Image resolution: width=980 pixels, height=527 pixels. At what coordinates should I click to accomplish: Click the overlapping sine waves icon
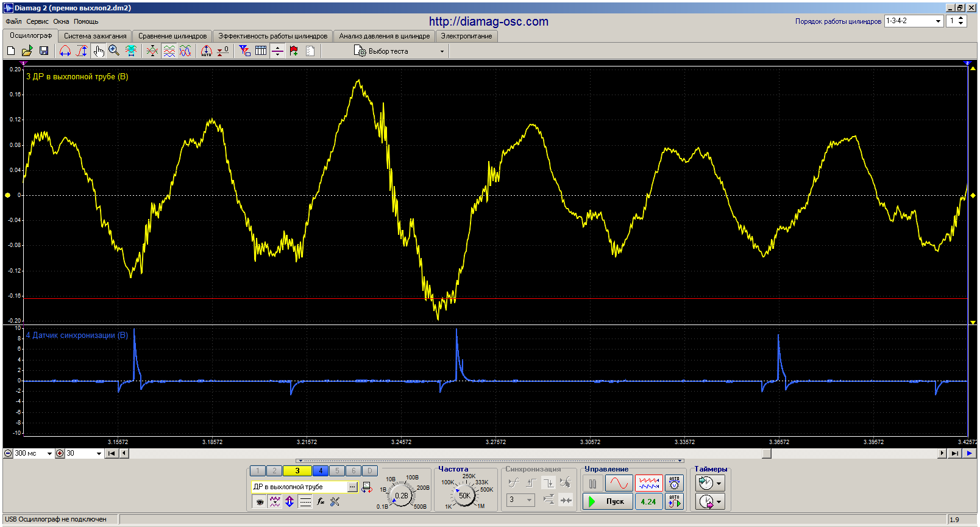click(x=185, y=51)
